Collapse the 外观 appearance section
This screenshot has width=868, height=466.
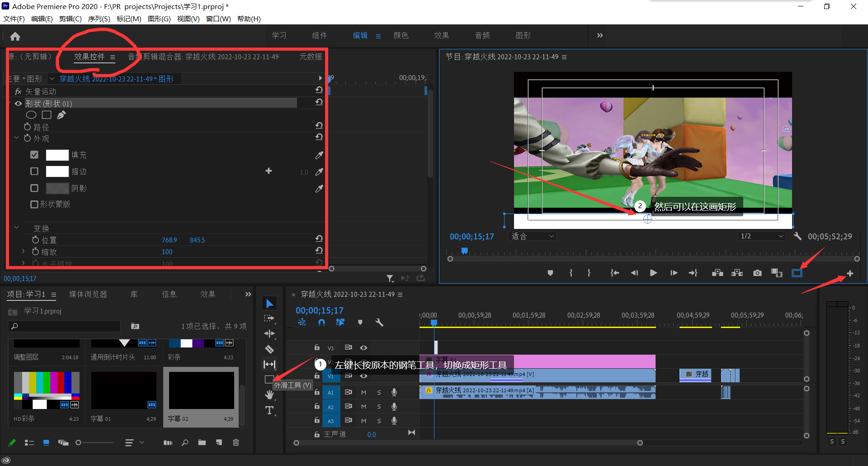point(17,138)
